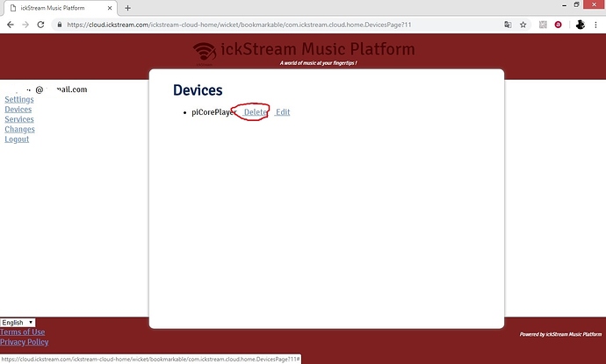Open the Chrome three-dot menu
The height and width of the screenshot is (364, 606).
(x=595, y=25)
